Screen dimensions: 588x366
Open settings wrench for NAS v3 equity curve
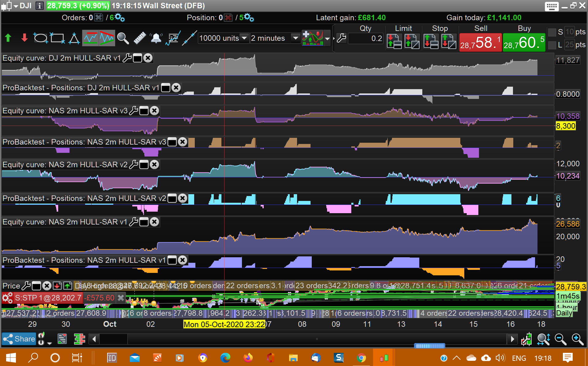click(134, 111)
